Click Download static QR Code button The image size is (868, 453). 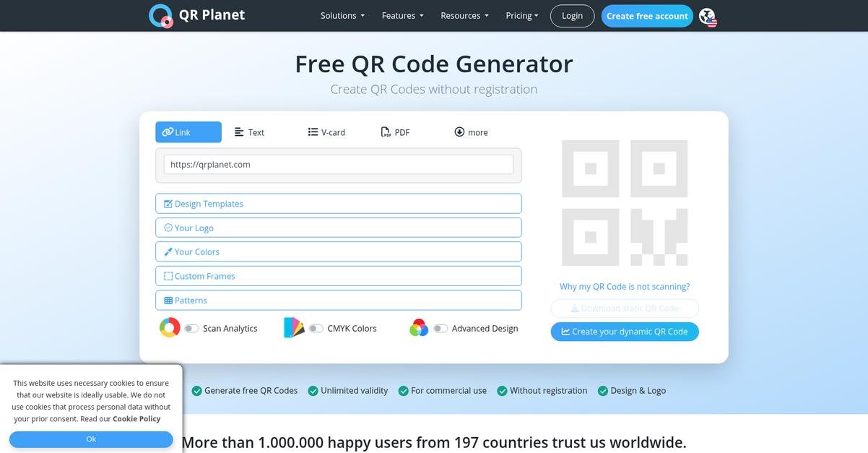[625, 309]
